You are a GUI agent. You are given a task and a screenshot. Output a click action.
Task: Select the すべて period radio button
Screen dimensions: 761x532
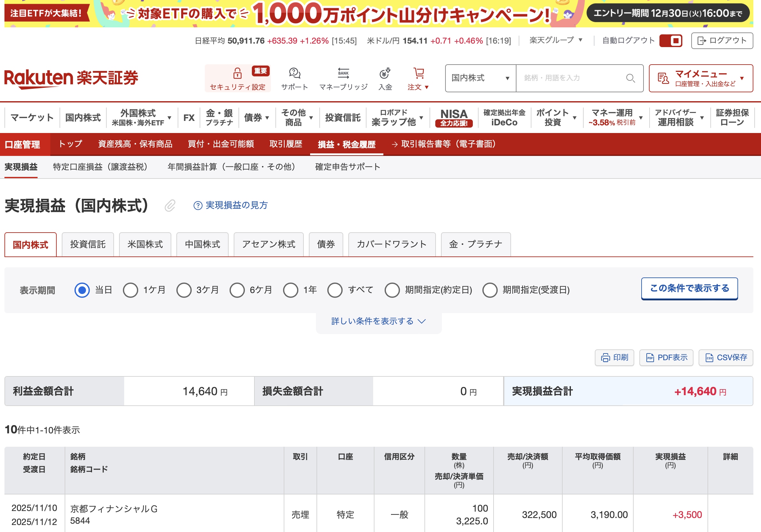[x=335, y=290]
